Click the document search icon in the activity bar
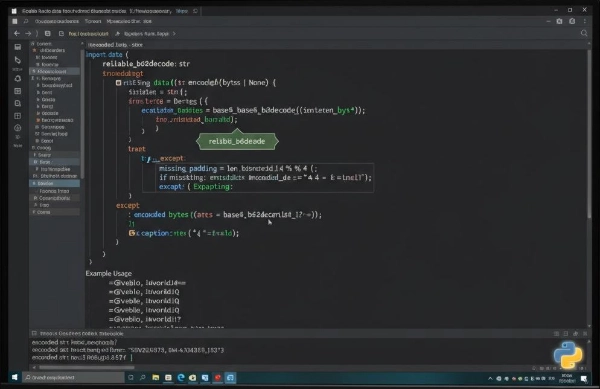Image resolution: width=600 pixels, height=389 pixels. [18, 103]
